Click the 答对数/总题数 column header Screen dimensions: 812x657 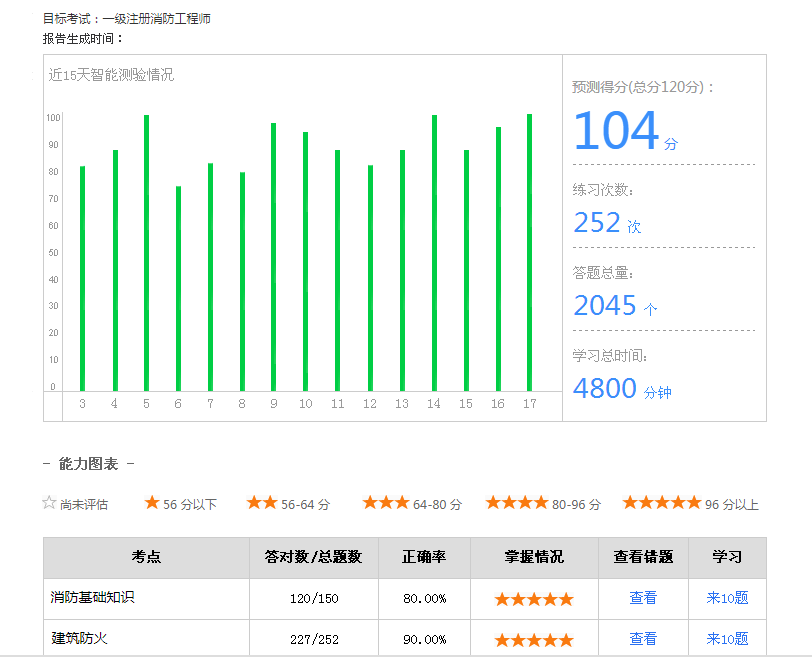pos(313,558)
